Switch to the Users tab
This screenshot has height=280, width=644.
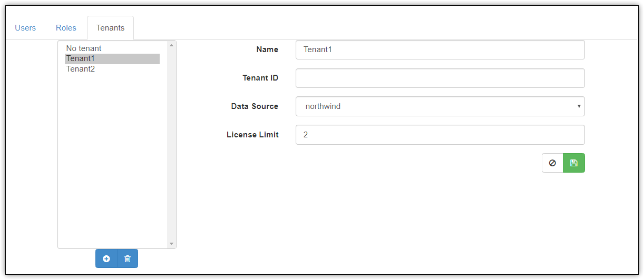point(25,28)
